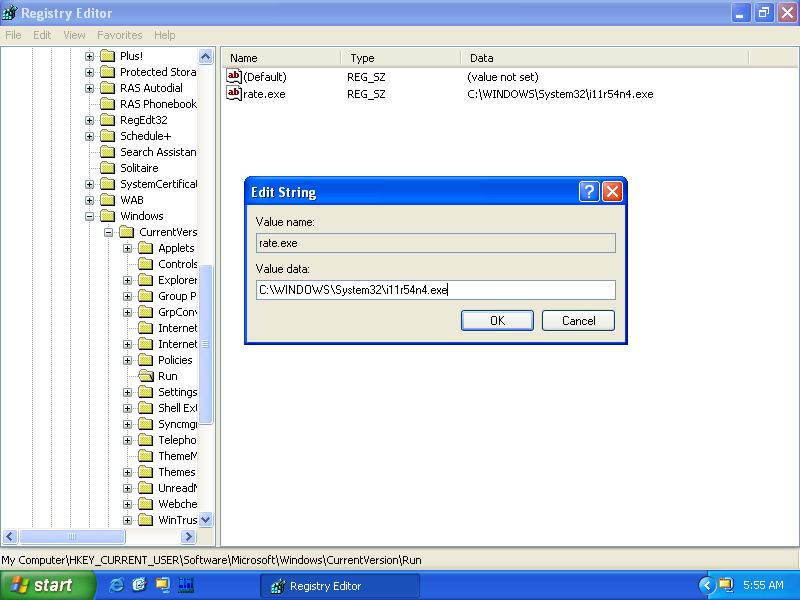Open the View menu
This screenshot has height=600, width=800.
[74, 35]
